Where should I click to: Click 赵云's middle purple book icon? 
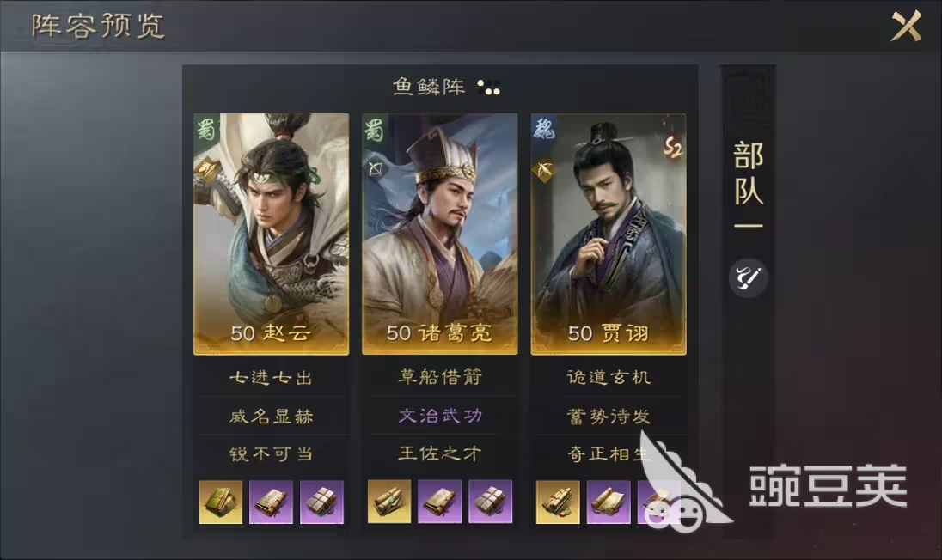click(271, 502)
